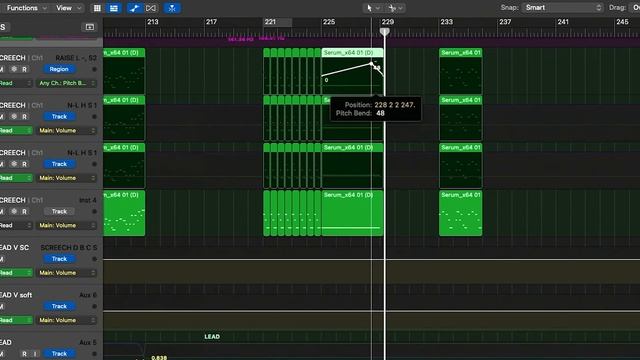640x360 pixels.
Task: Mute the LEAD V soft track
Action: click(2, 306)
